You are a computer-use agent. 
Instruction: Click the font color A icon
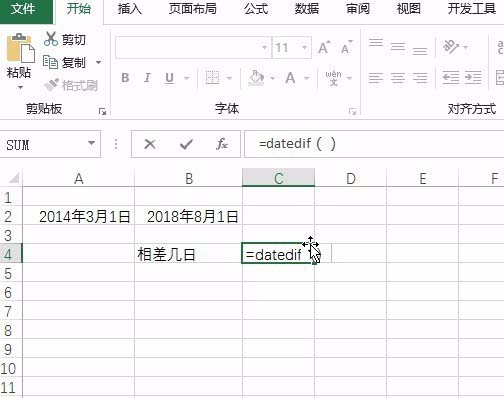point(290,78)
